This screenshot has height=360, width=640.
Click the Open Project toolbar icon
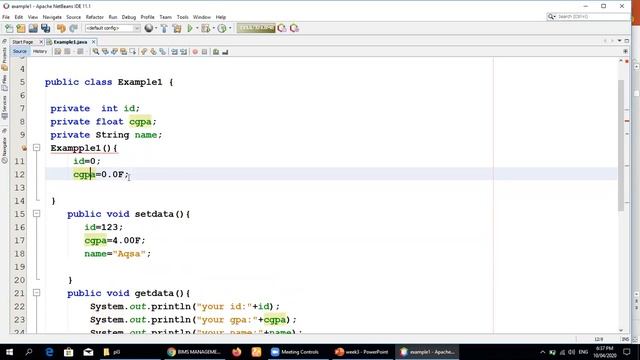[x=33, y=28]
